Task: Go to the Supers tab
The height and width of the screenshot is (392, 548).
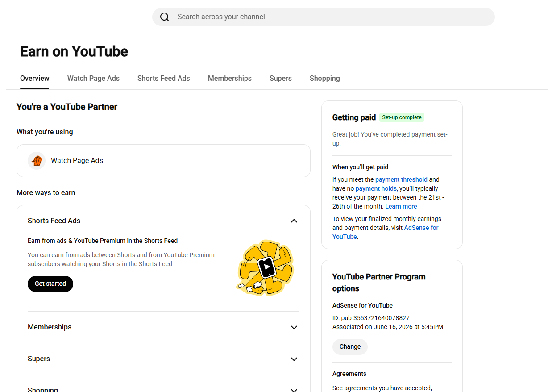Action: 281,78
